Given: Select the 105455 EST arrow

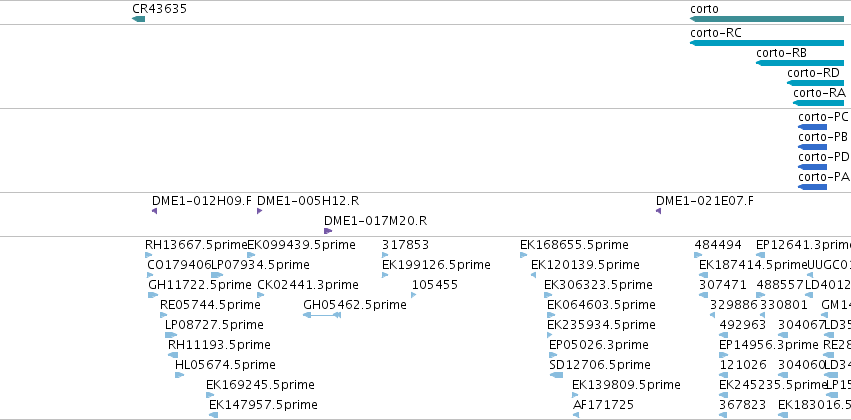Looking at the screenshot, I should coord(414,295).
